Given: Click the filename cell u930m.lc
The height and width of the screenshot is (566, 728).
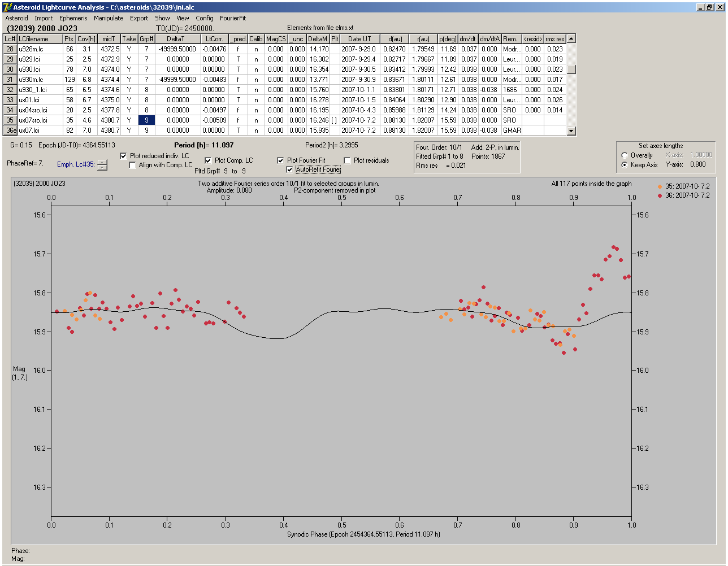Looking at the screenshot, I should (40, 80).
